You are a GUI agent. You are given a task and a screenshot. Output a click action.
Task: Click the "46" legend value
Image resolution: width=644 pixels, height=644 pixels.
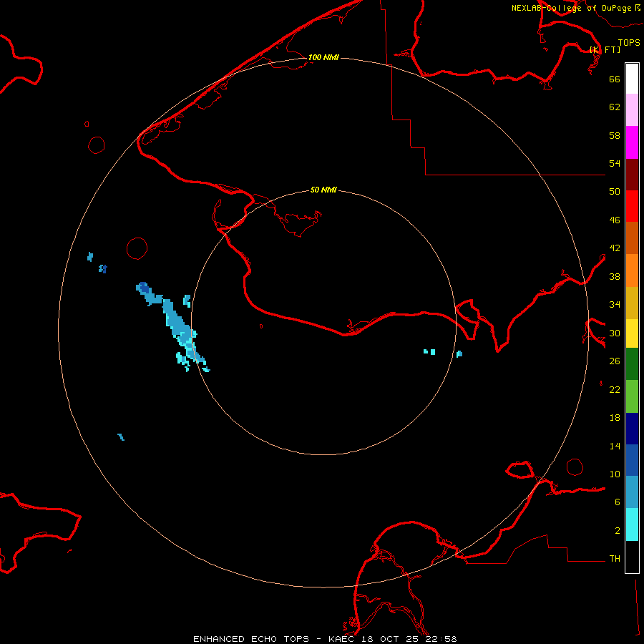coord(615,220)
